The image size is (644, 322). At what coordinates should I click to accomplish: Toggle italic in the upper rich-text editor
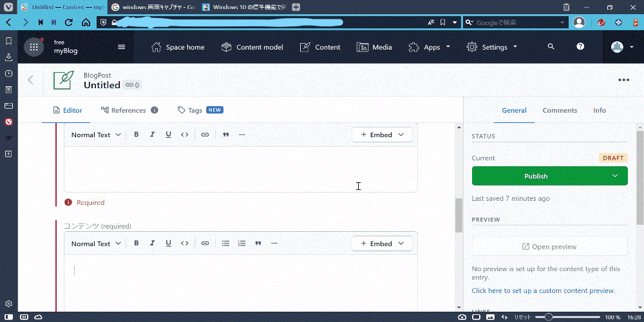pyautogui.click(x=152, y=135)
